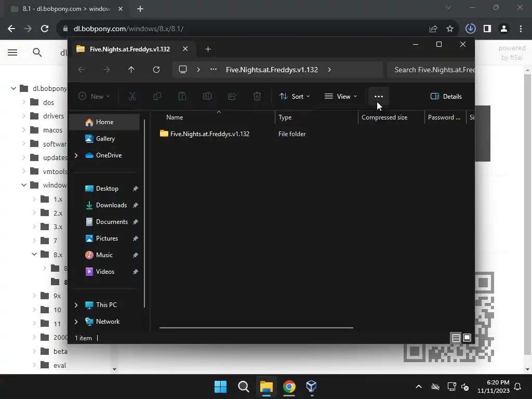Viewport: 532px width, 399px height.
Task: Switch to large thumbnails view icon
Action: [x=467, y=338]
